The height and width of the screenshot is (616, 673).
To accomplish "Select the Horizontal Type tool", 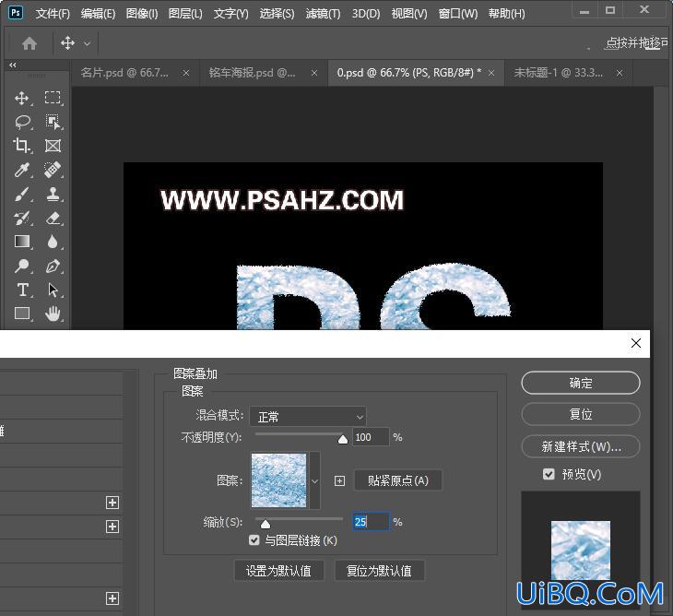I will (22, 290).
